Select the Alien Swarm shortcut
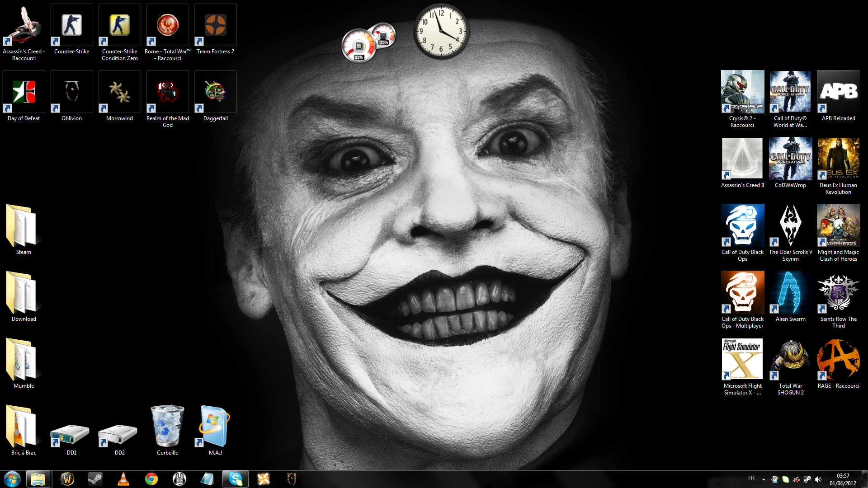 click(x=790, y=297)
